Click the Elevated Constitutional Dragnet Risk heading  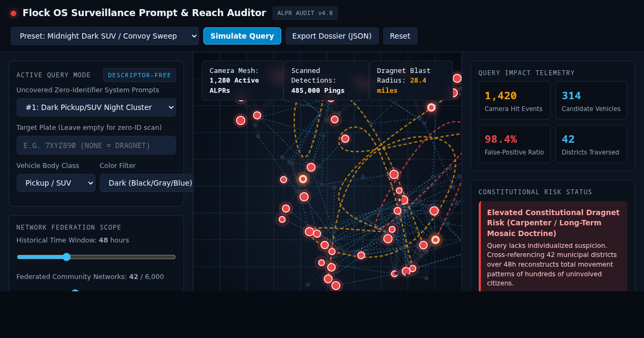tap(553, 223)
